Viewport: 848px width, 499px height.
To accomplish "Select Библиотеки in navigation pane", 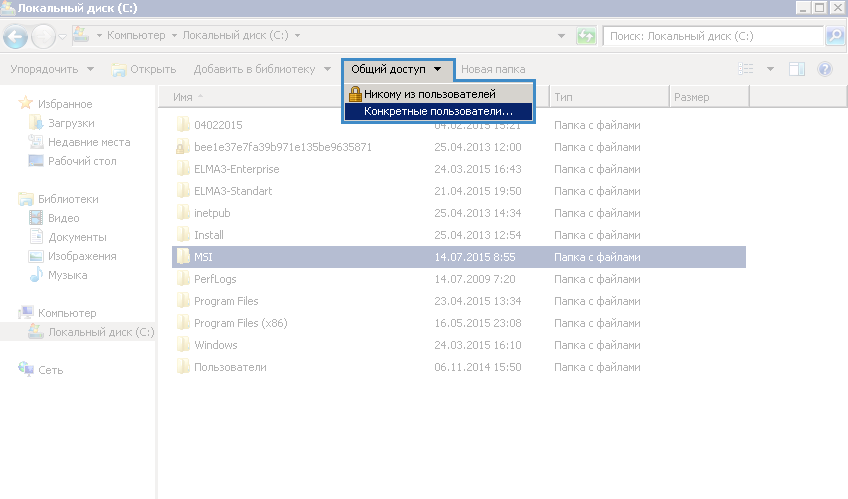I will click(68, 199).
